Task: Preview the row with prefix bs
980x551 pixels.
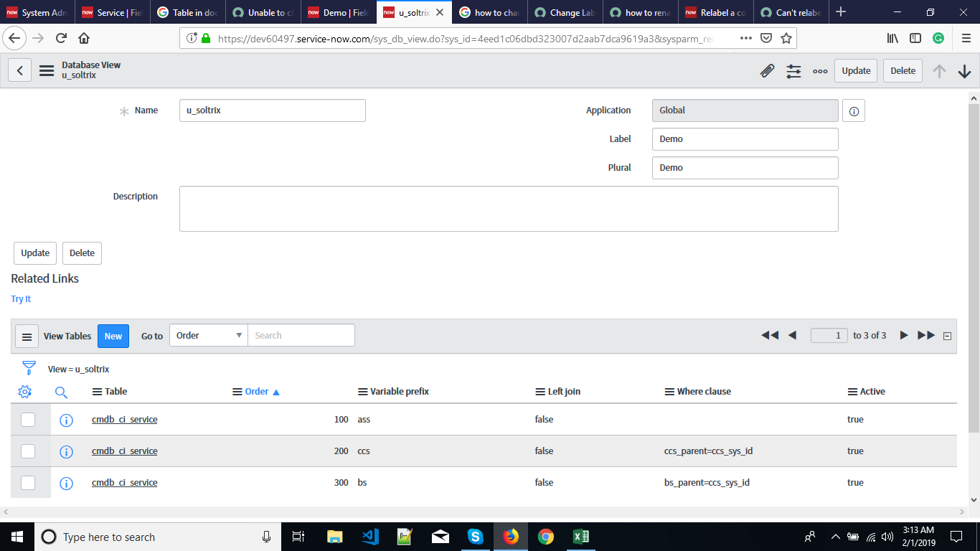Action: [x=66, y=483]
